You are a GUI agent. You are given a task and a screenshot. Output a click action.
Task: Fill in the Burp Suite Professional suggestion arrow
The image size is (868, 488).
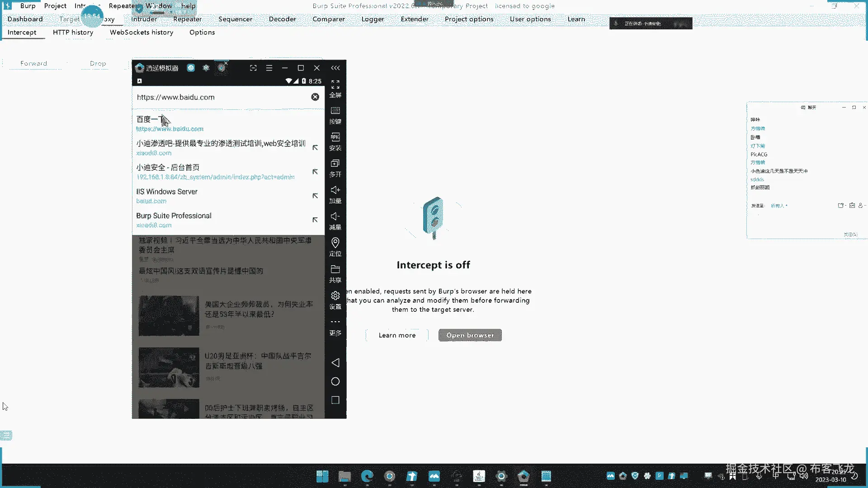pyautogui.click(x=315, y=220)
